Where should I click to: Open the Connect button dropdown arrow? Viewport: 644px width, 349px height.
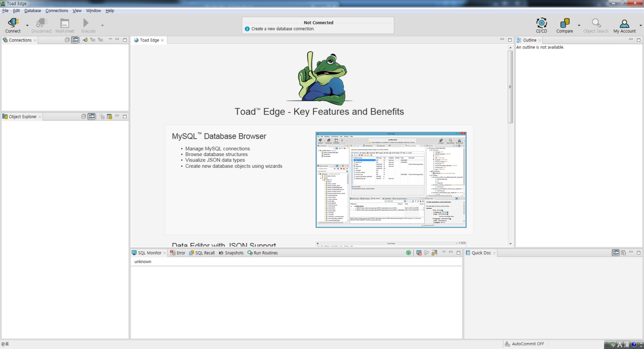pos(27,26)
